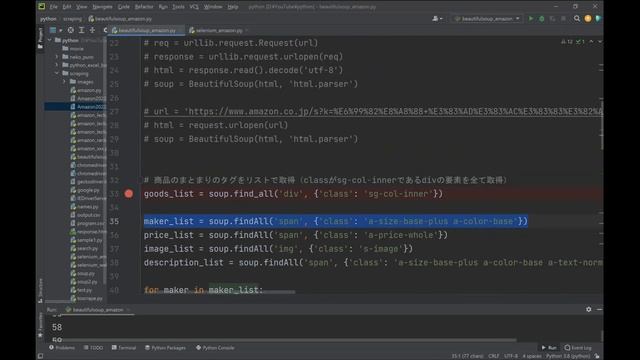The image size is (640, 360).
Task: Open the user account icon menu
Action: 437,19
